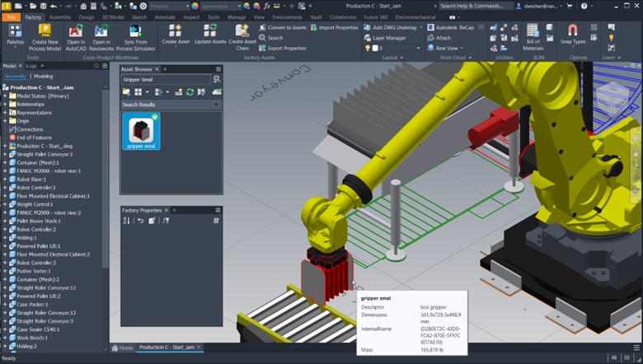The width and height of the screenshot is (643, 364).
Task: Open the Palettes tool
Action: pyautogui.click(x=15, y=35)
